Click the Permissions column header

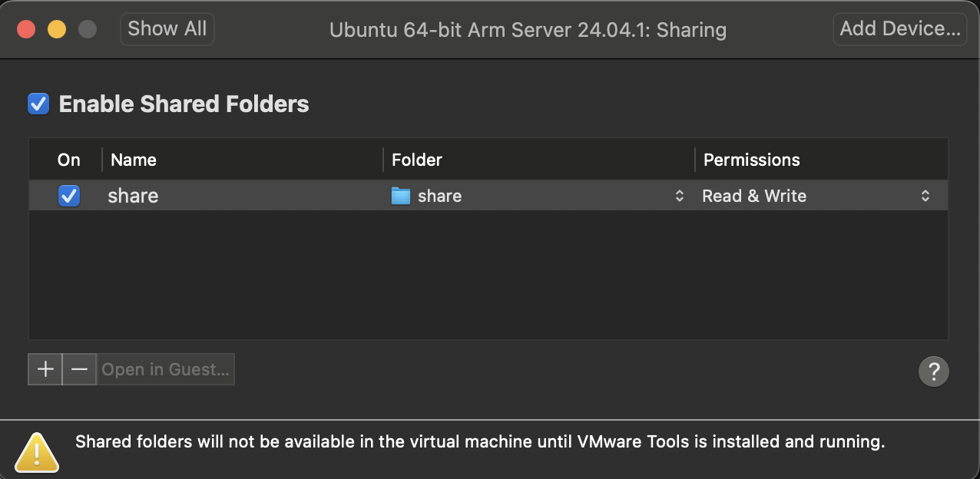[x=751, y=160]
